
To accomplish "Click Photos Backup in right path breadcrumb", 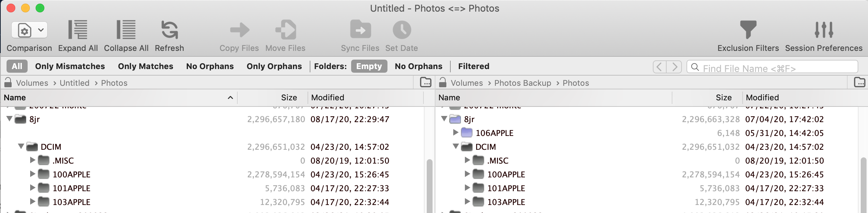I will click(523, 83).
